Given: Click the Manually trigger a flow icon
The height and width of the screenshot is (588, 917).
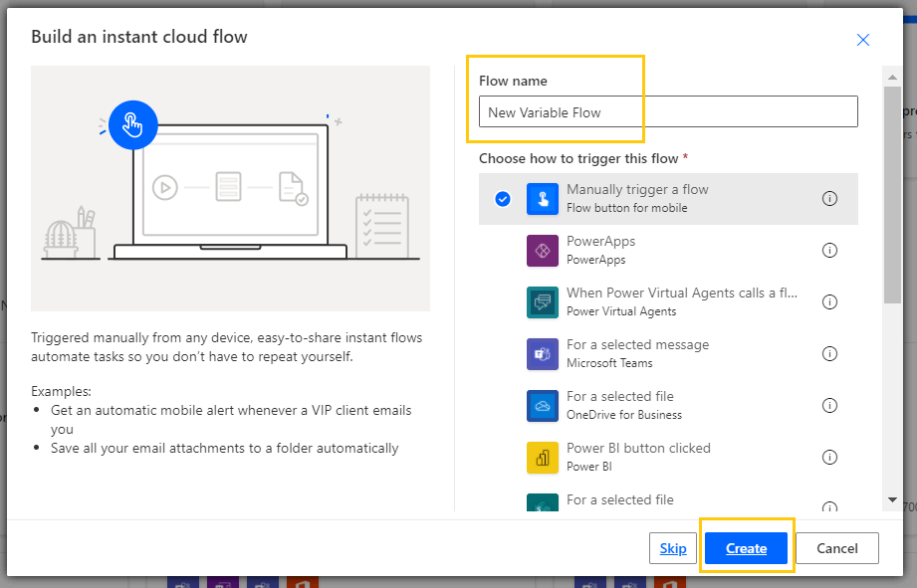Looking at the screenshot, I should click(543, 199).
